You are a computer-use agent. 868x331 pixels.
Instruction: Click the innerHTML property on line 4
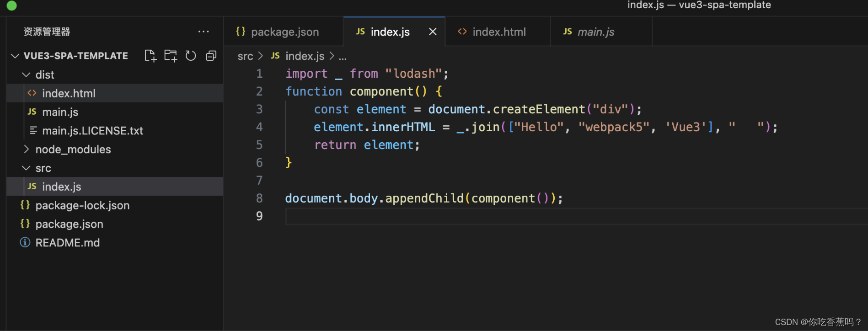(403, 127)
